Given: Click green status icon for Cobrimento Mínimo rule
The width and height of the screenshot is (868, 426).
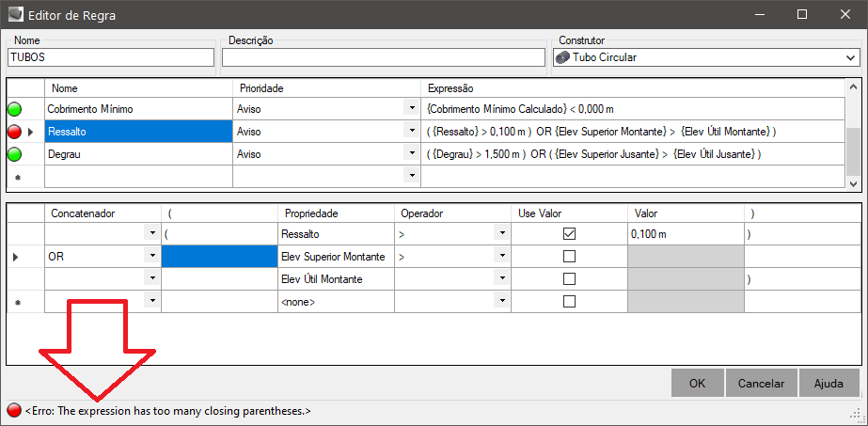Looking at the screenshot, I should tap(14, 109).
